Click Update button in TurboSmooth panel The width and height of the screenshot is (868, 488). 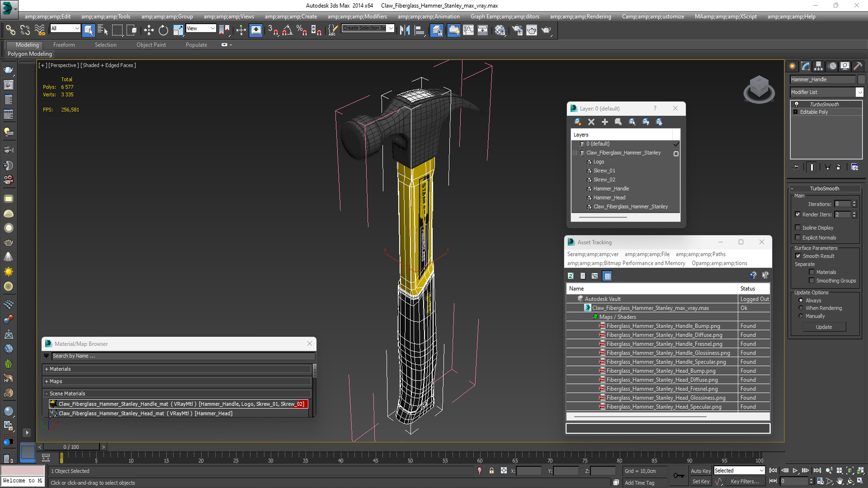pos(825,327)
